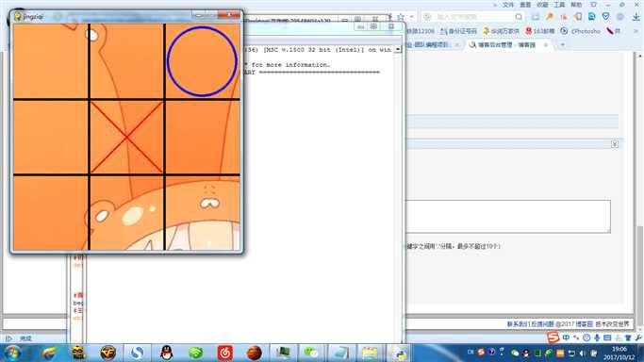
Task: Click the top-left tic-tac-toe cell in pingziqi
Action: tap(51, 60)
